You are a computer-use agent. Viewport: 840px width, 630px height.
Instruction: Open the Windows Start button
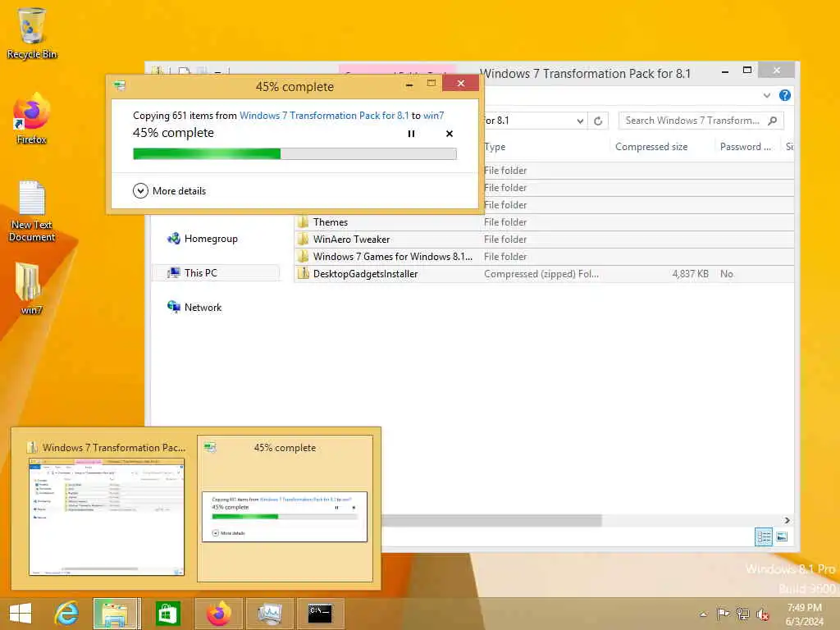tap(21, 614)
